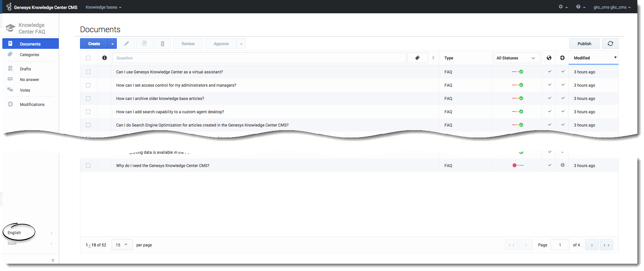Open Modifications in the sidebar
The image size is (644, 271).
[x=32, y=105]
